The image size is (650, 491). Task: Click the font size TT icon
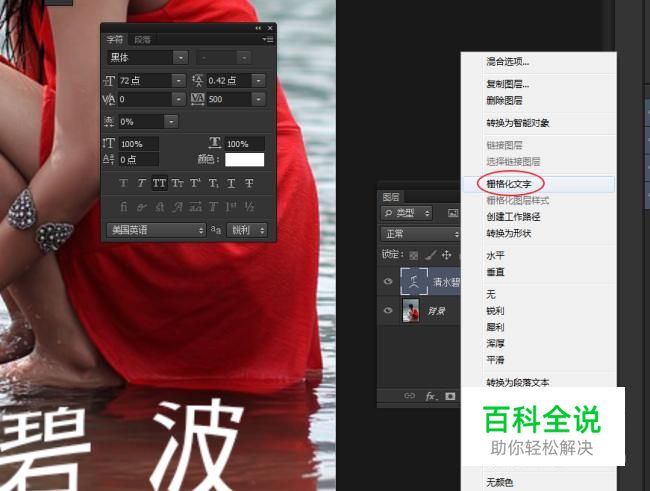pos(109,80)
